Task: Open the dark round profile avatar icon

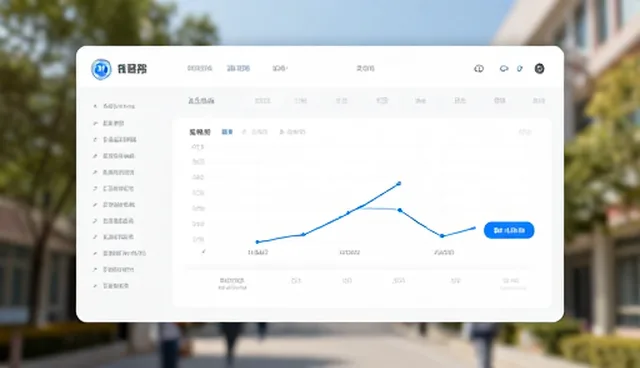Action: point(539,69)
